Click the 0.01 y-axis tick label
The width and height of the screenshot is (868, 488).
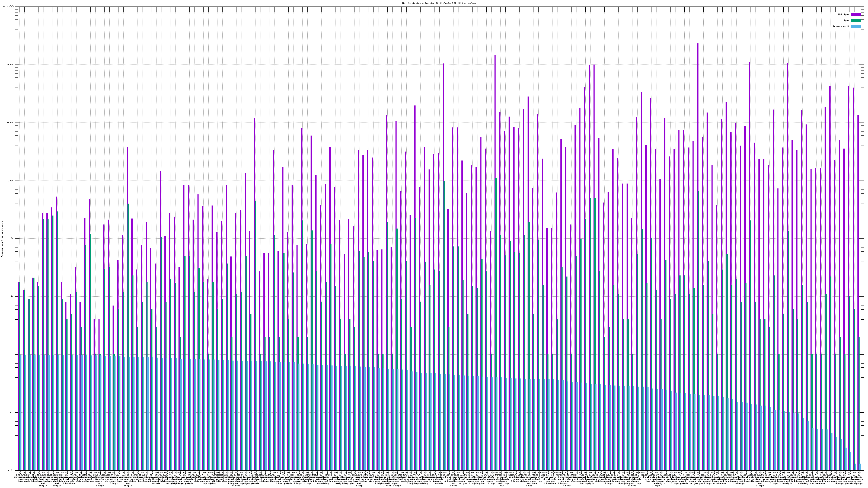(11, 470)
